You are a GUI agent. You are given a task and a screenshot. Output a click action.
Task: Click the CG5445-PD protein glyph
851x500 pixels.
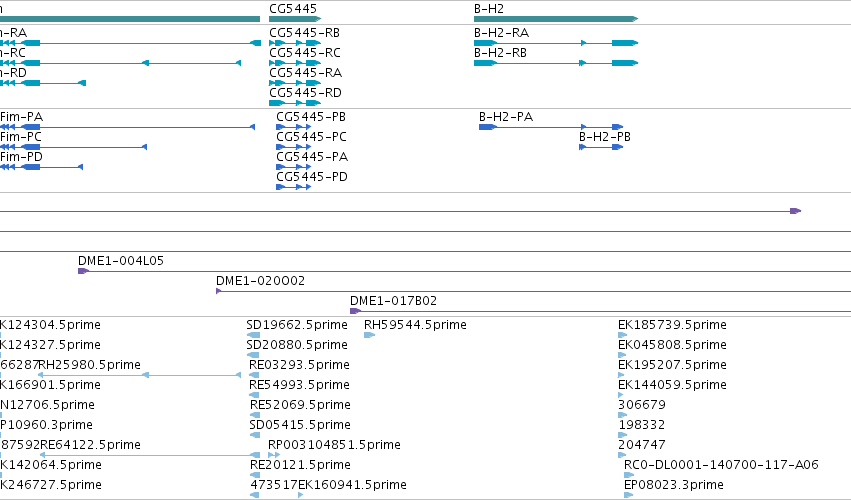(294, 187)
